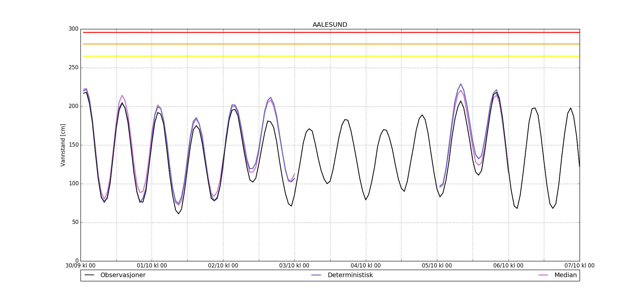Click the 50 y-axis tick label
Viewport: 644px width, 290px height.
click(x=75, y=222)
